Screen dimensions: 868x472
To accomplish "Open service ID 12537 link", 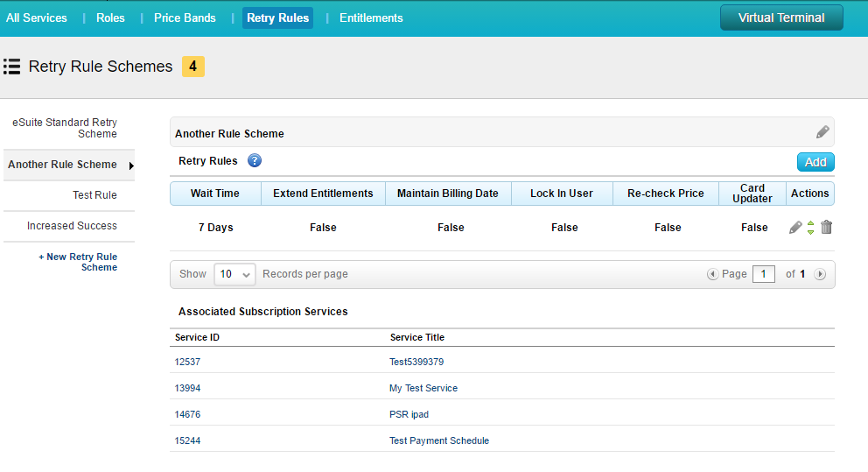I will pos(187,362).
